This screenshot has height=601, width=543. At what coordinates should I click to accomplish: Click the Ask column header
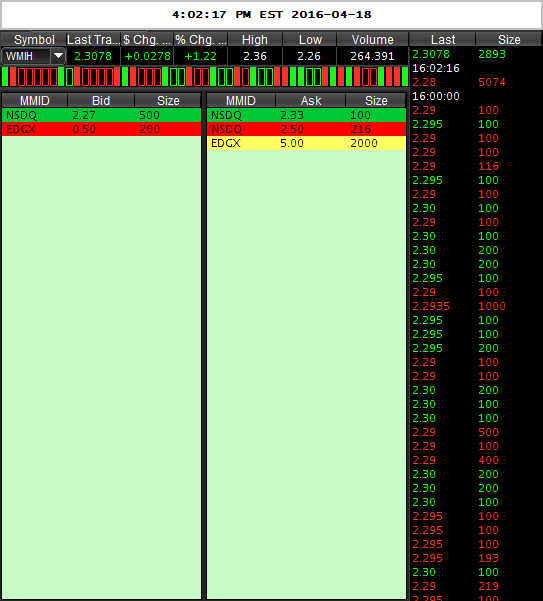coord(311,100)
